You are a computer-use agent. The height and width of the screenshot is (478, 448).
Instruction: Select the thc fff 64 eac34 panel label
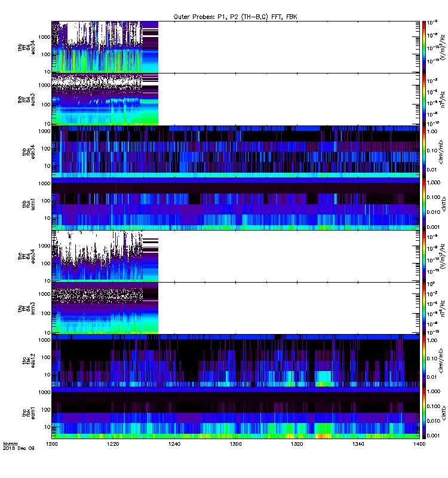coord(26,256)
